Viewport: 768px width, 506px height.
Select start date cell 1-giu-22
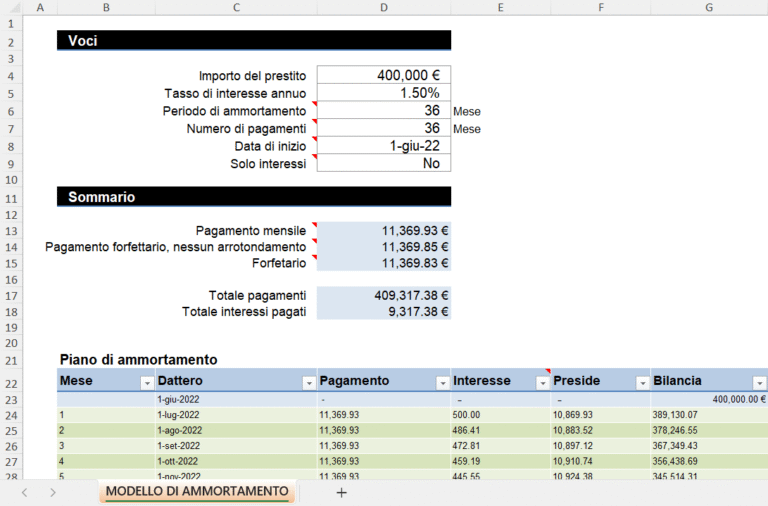(x=384, y=145)
